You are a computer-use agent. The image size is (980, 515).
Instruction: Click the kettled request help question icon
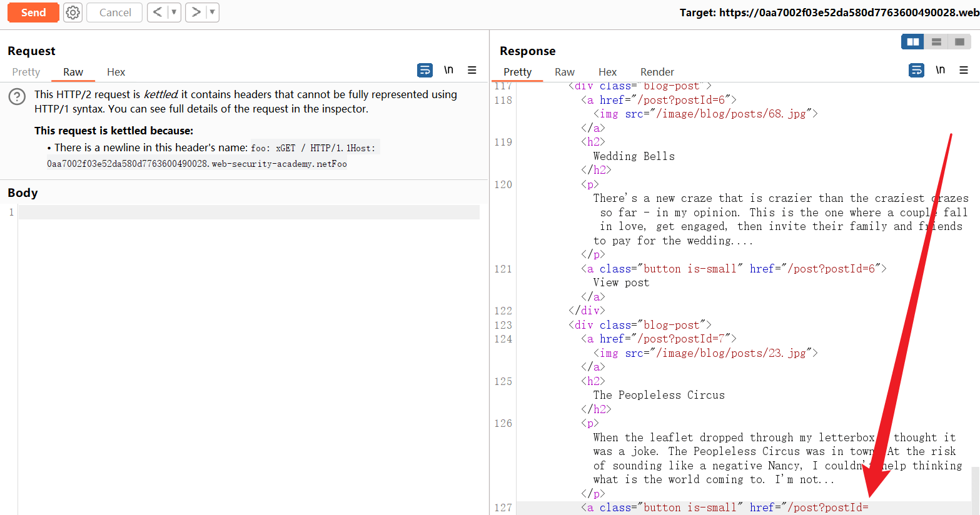[x=17, y=97]
